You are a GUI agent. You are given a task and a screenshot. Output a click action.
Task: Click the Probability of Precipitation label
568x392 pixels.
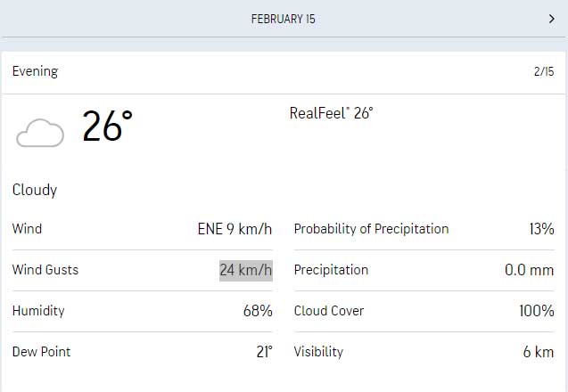[371, 229]
